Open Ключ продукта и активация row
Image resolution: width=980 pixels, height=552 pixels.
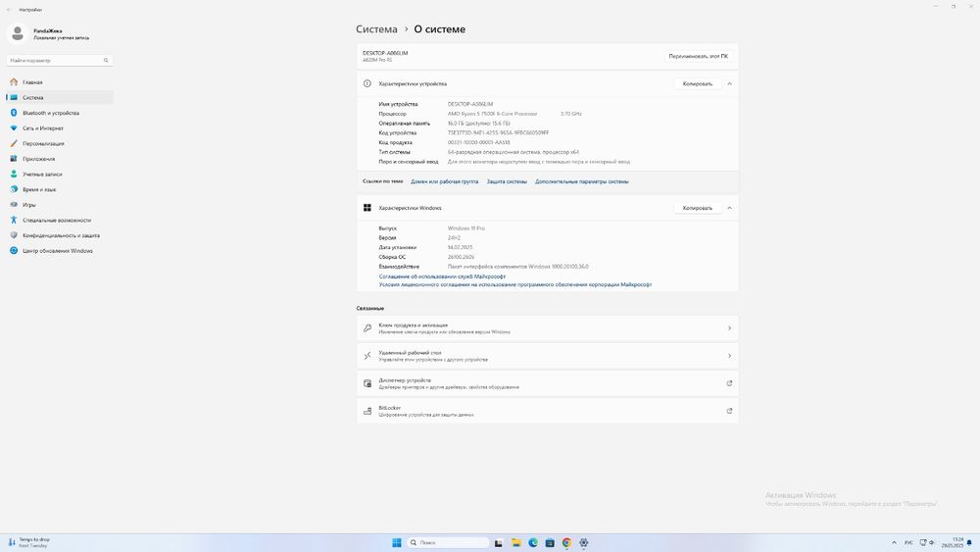[548, 328]
